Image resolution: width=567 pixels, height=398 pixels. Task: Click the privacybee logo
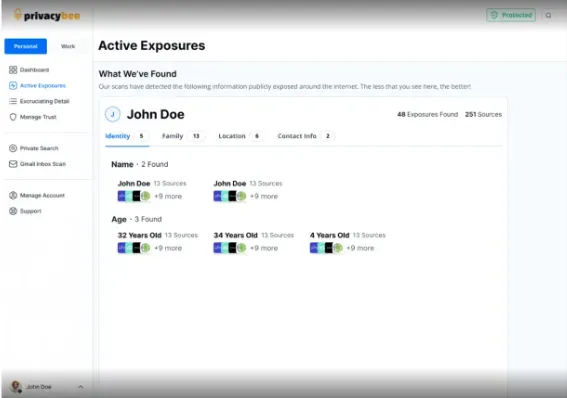pos(47,16)
